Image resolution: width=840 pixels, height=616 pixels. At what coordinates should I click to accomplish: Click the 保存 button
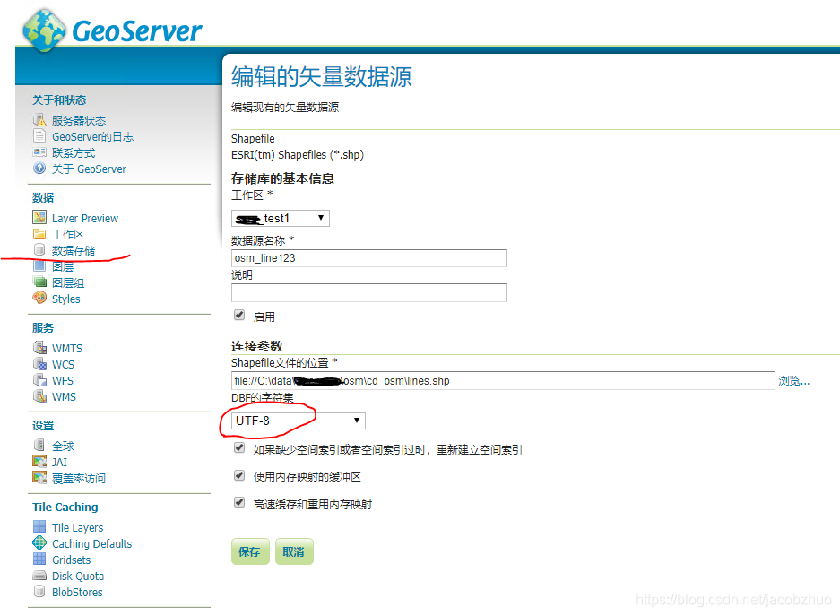click(x=250, y=551)
